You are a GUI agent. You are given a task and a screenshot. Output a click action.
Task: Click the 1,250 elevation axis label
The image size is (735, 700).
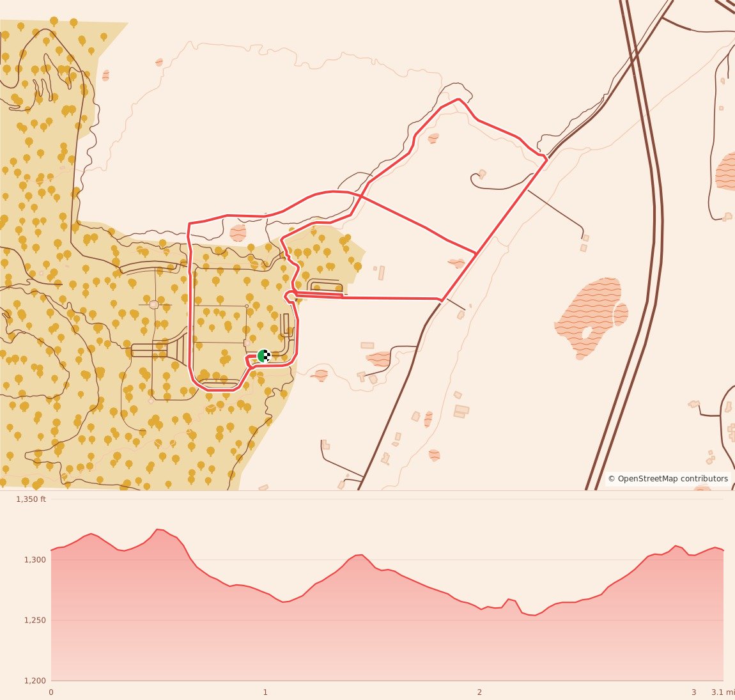point(35,620)
